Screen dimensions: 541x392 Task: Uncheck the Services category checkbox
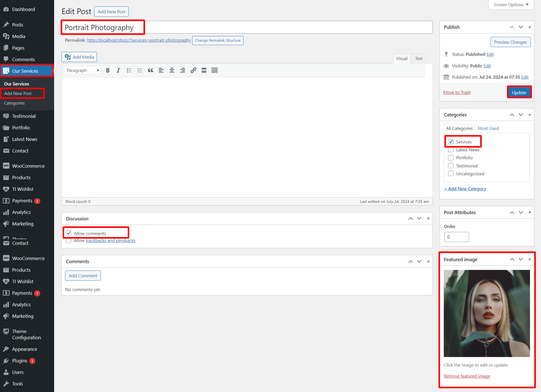coord(451,142)
